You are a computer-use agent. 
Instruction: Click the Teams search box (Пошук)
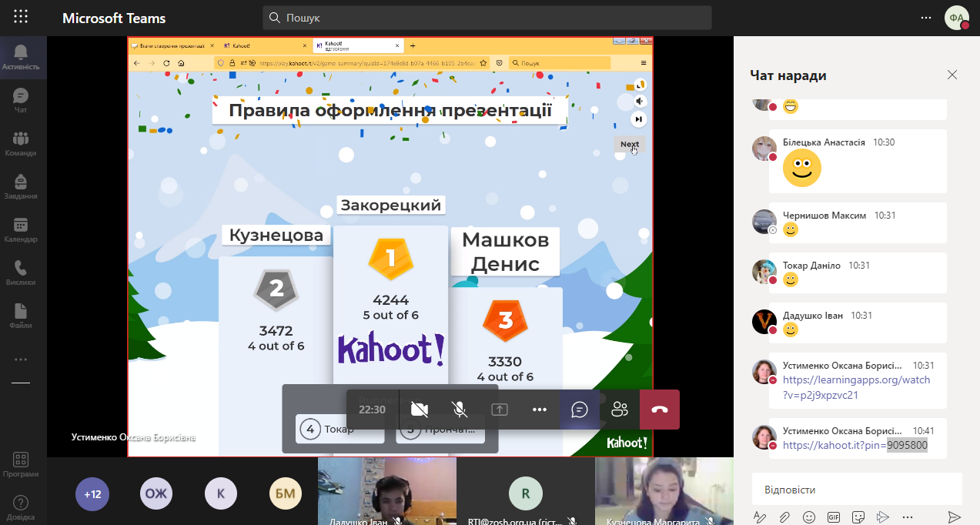(x=487, y=18)
